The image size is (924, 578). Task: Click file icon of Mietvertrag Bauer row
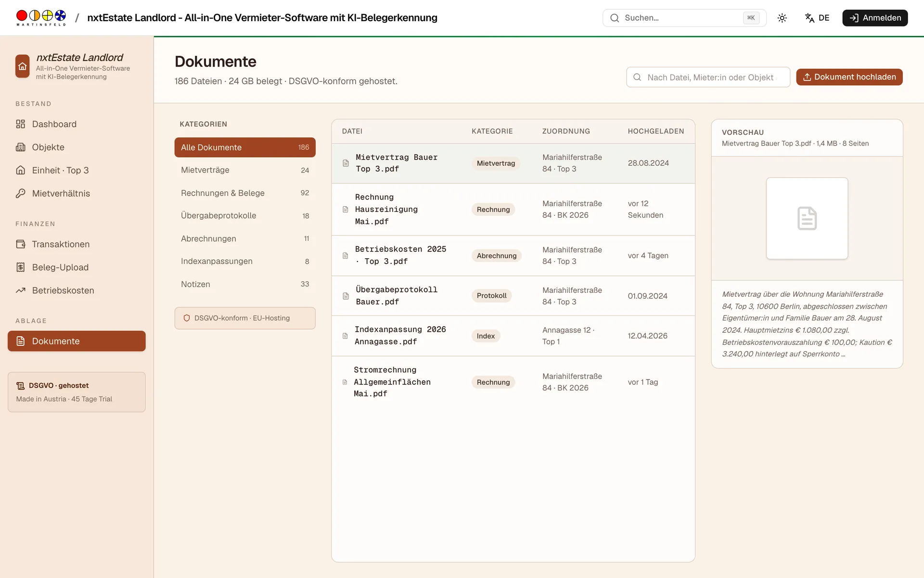tap(346, 163)
